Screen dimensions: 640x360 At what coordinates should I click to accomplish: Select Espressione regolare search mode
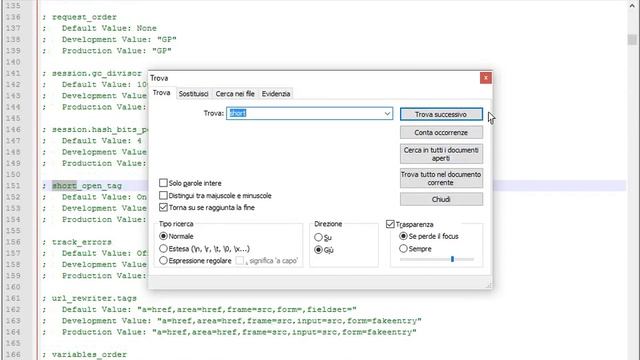(163, 260)
